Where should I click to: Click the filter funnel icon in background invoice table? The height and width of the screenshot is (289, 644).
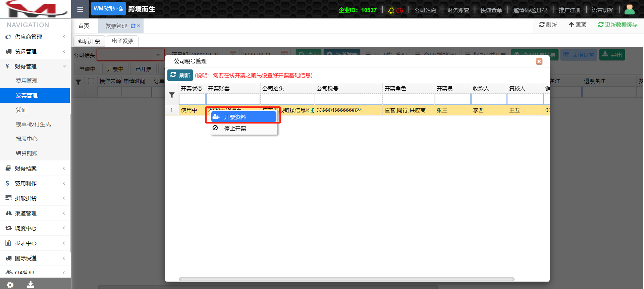click(x=78, y=82)
